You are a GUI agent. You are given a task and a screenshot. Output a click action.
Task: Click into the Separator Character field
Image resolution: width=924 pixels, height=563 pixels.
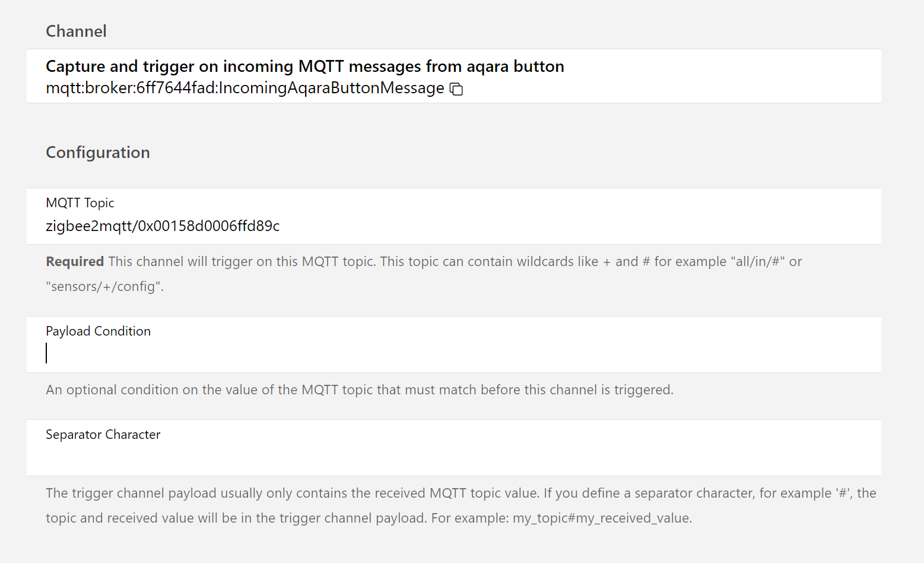point(451,457)
